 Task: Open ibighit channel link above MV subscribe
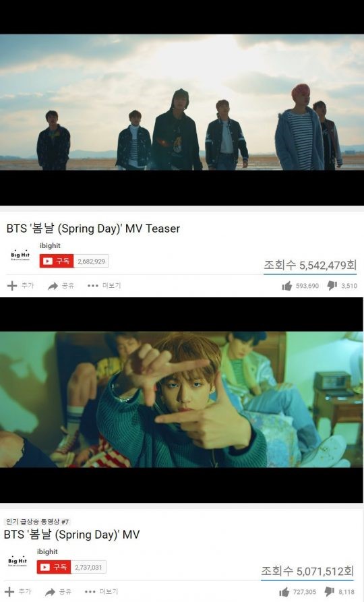click(47, 551)
